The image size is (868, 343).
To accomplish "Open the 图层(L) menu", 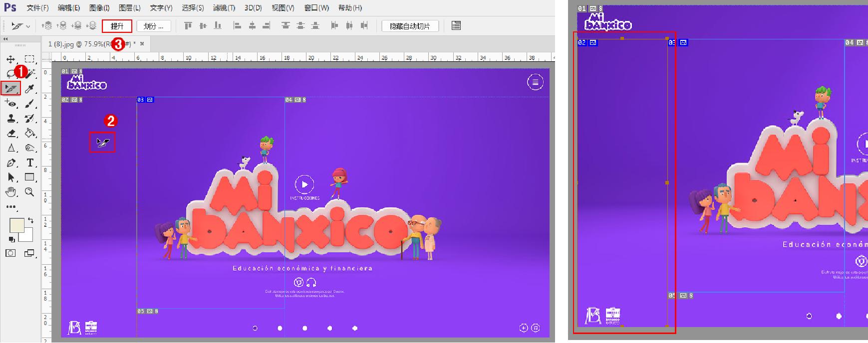I will [129, 8].
